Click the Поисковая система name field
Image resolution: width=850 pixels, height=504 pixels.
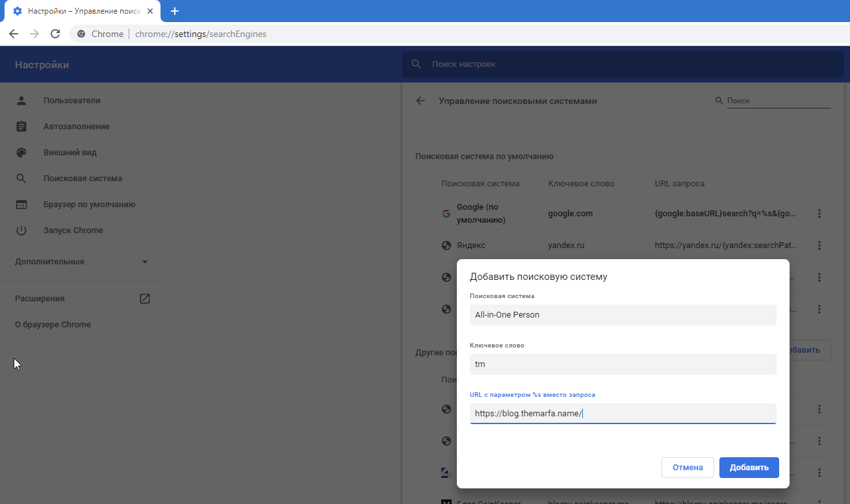pyautogui.click(x=623, y=315)
